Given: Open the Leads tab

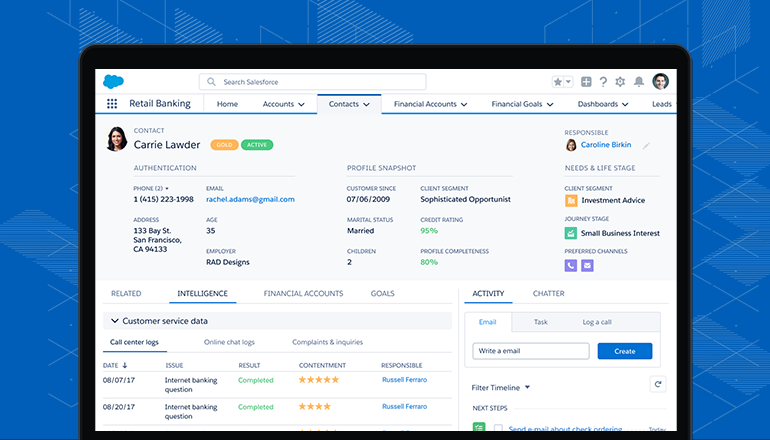Looking at the screenshot, I should click(x=662, y=104).
